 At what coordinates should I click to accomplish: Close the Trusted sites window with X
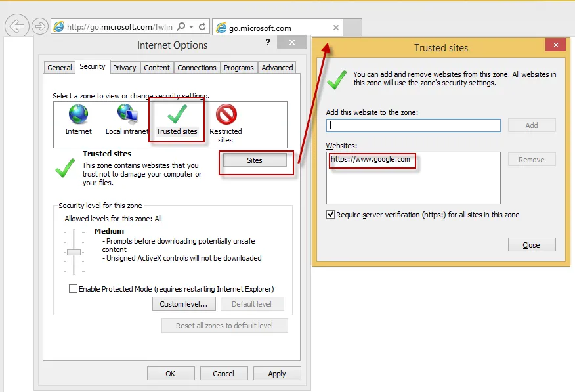point(555,45)
